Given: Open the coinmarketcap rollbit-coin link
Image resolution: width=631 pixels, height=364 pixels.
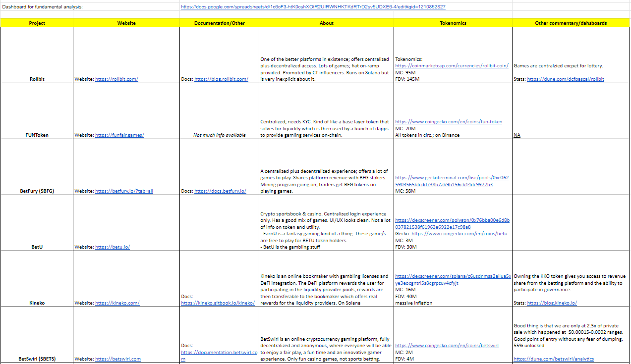Looking at the screenshot, I should (452, 66).
